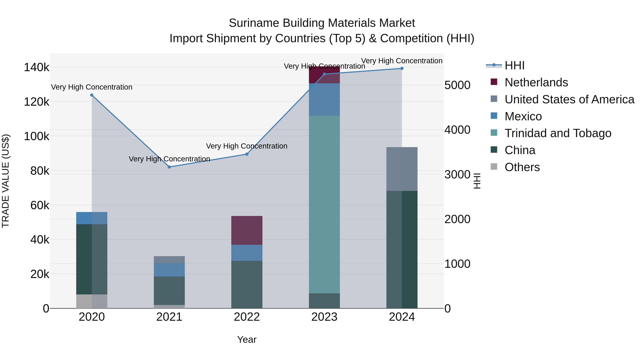
Task: Click the 2022 Very High Concentration annotation
Action: [247, 146]
